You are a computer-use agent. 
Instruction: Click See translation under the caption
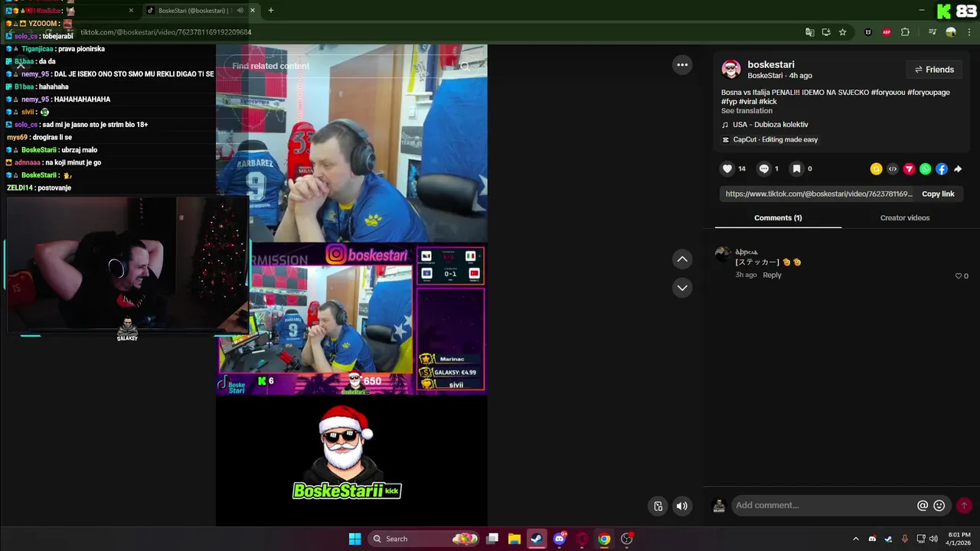point(746,111)
